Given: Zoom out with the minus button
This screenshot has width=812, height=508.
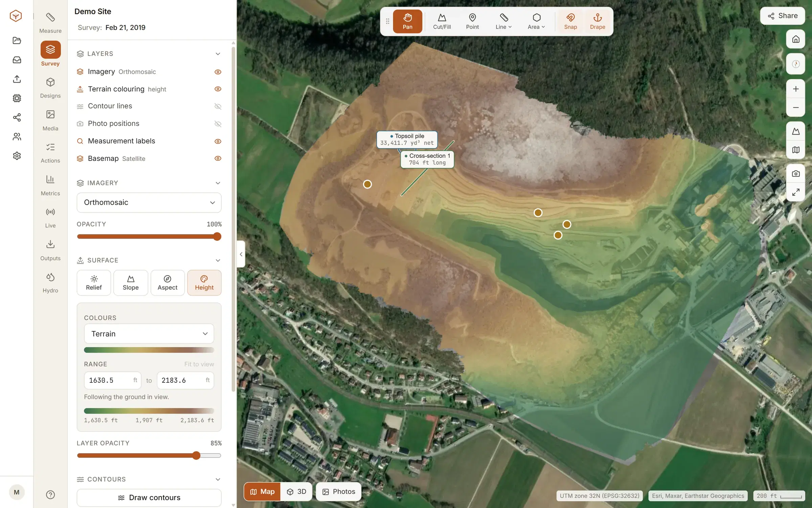Looking at the screenshot, I should [795, 107].
